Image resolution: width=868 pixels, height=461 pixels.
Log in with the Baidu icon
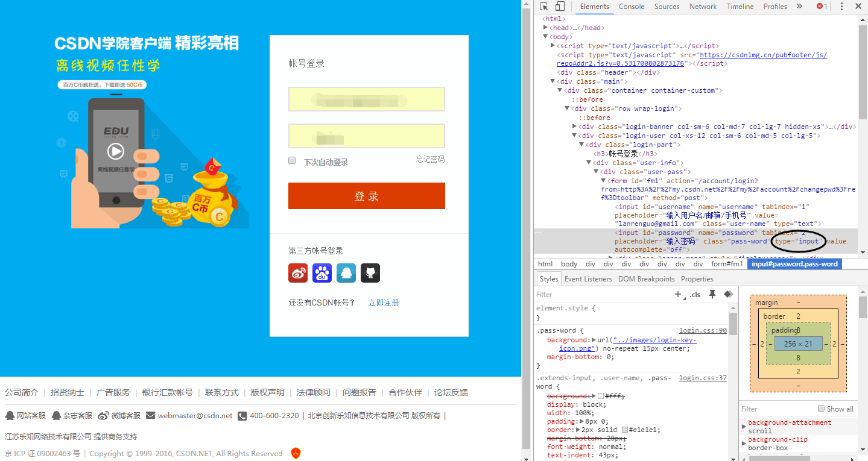(322, 273)
